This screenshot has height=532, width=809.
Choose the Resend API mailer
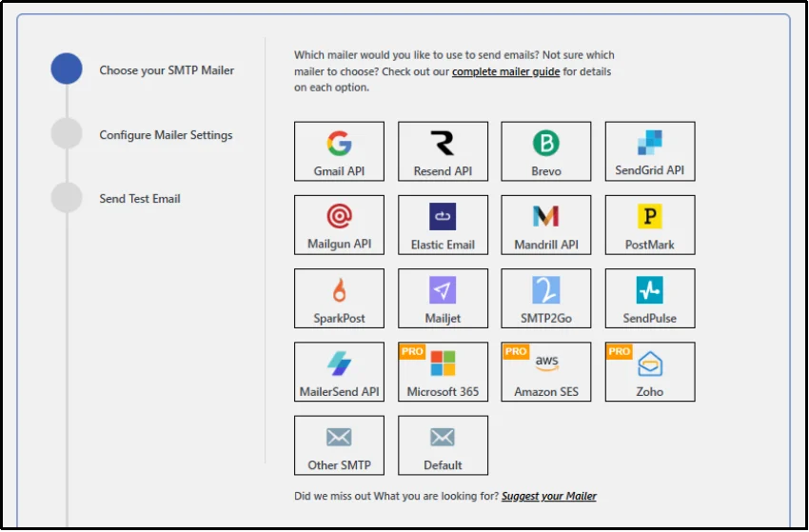[443, 151]
